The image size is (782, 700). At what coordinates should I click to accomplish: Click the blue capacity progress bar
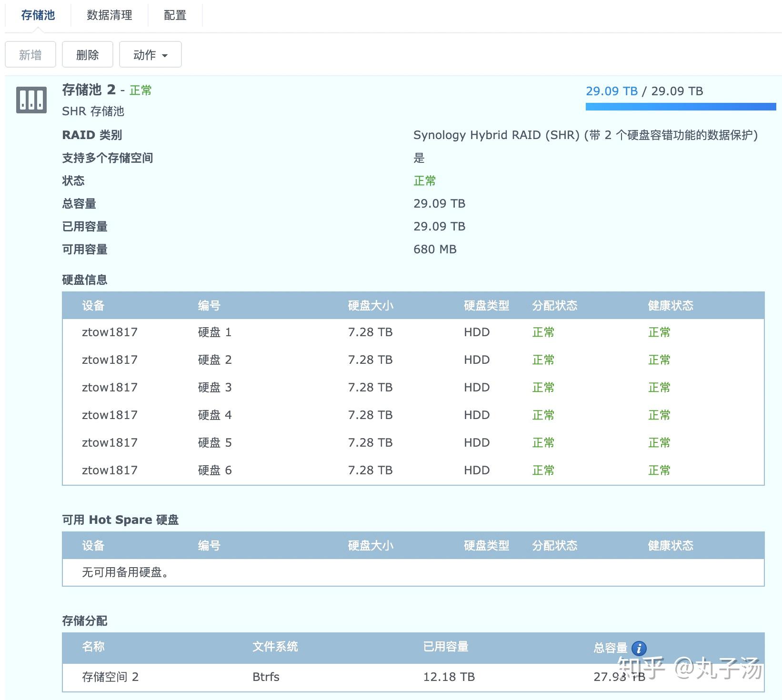pyautogui.click(x=681, y=107)
